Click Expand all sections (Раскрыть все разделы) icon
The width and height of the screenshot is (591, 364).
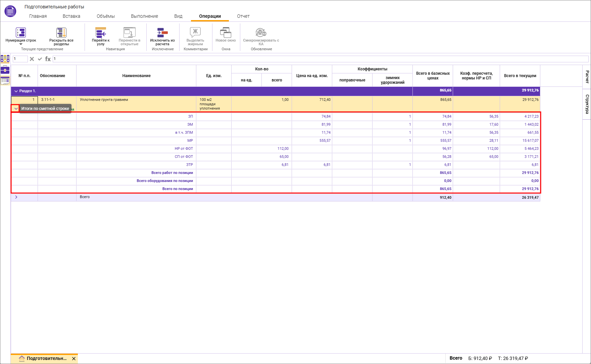61,33
